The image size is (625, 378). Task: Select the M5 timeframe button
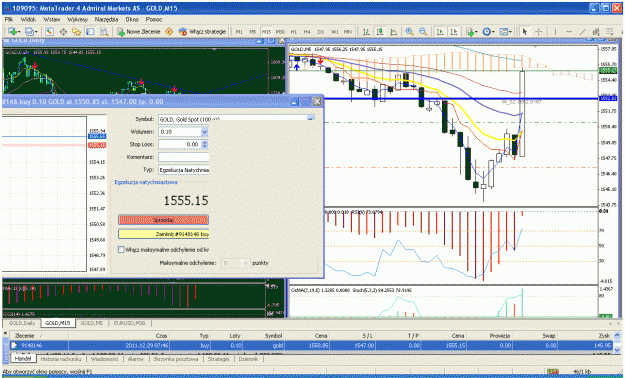[253, 32]
